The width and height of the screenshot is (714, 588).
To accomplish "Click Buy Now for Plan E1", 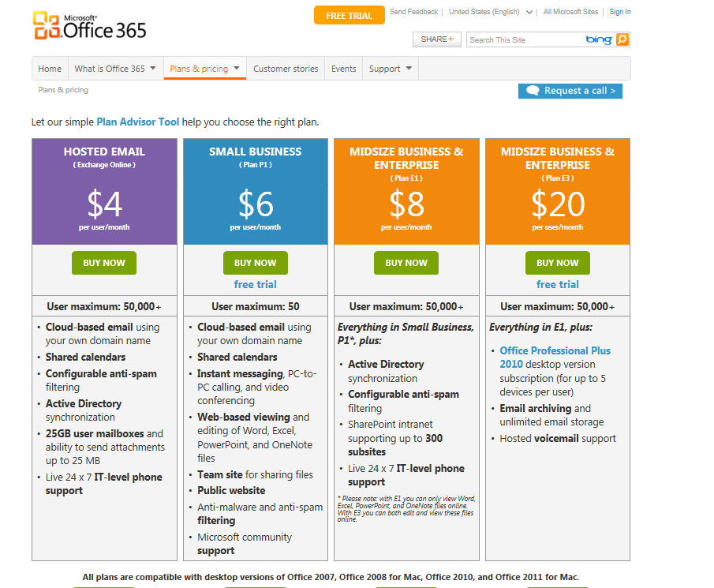I will (406, 263).
